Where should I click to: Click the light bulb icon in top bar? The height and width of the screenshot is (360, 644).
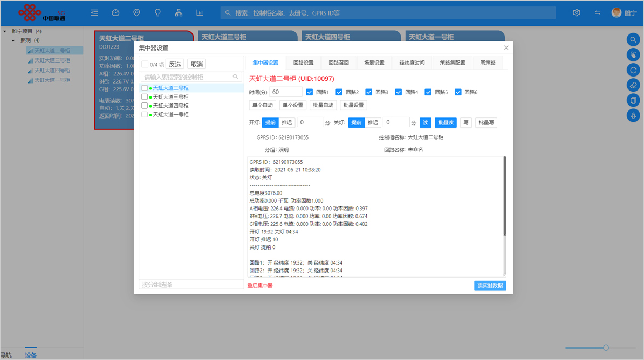[x=157, y=13]
